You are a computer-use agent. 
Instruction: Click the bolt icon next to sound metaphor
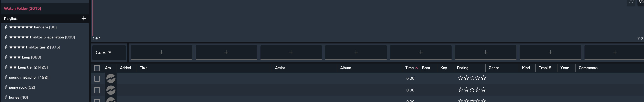coord(6,77)
